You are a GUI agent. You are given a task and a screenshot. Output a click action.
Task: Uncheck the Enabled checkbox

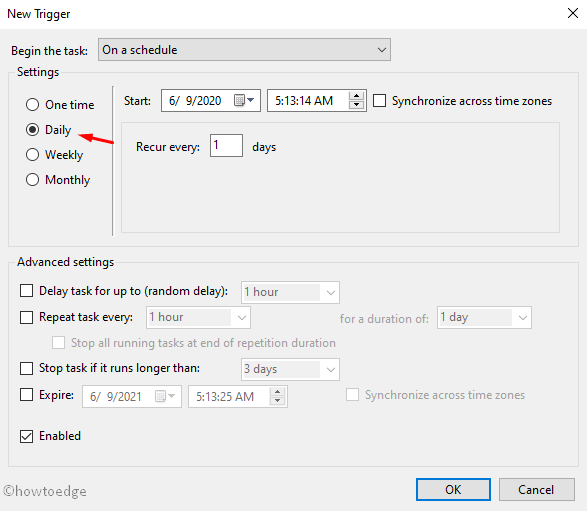click(26, 436)
